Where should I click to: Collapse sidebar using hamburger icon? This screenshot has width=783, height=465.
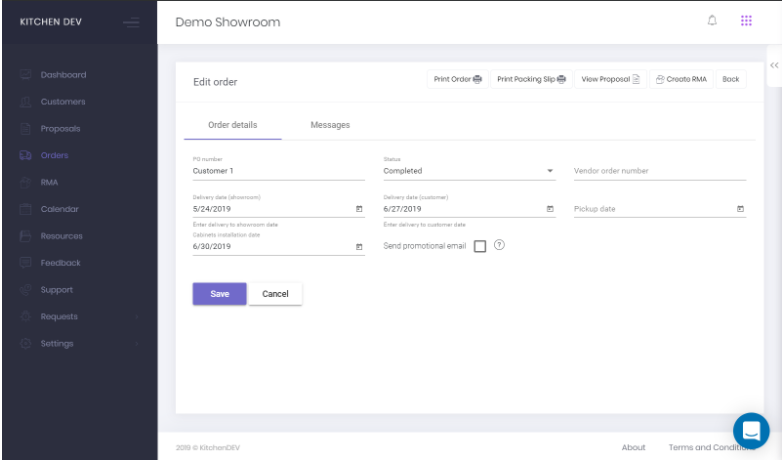131,22
